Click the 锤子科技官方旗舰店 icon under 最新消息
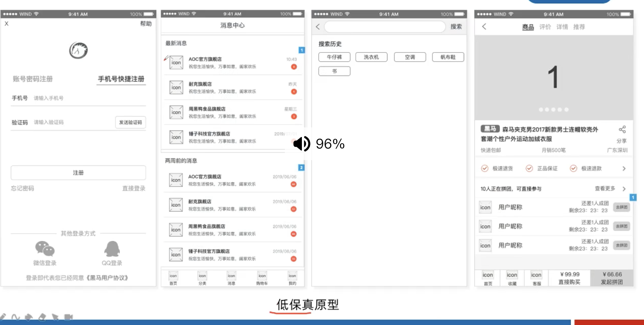Viewport: 644px width, 325px height. pyautogui.click(x=176, y=137)
